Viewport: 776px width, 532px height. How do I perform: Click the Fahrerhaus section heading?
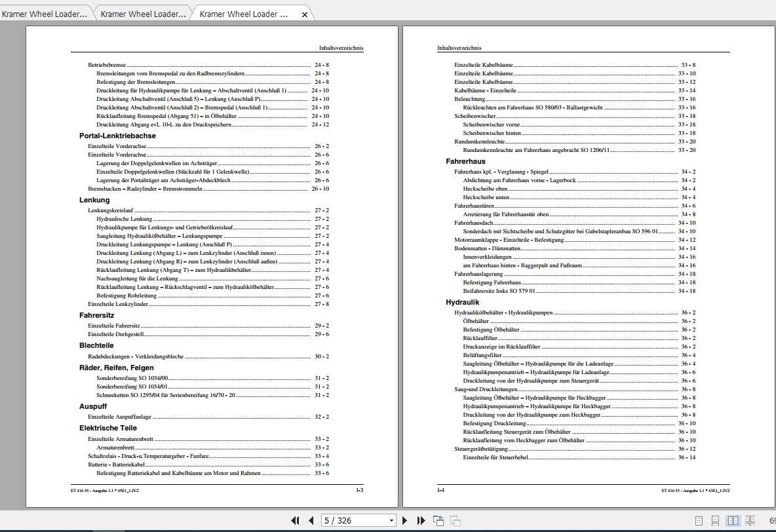[466, 161]
